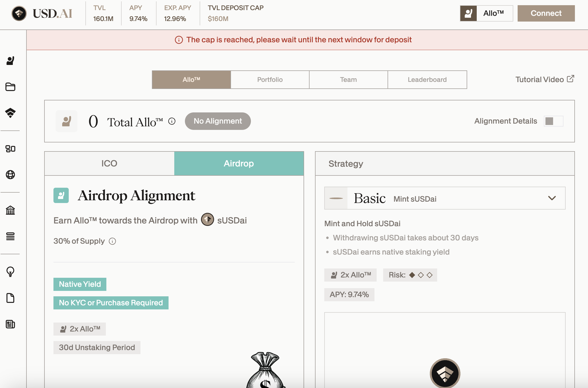The width and height of the screenshot is (588, 388).
Task: Click info icon next to Total Allo
Action: 172,121
